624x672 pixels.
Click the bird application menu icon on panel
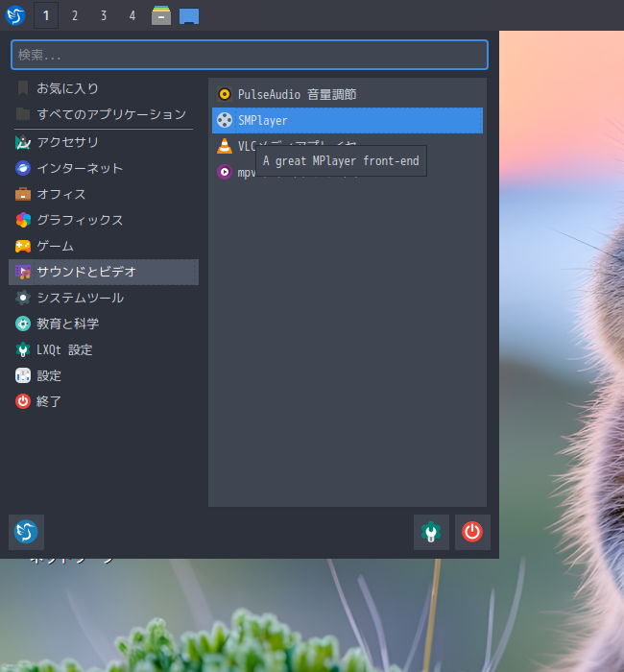tap(15, 15)
